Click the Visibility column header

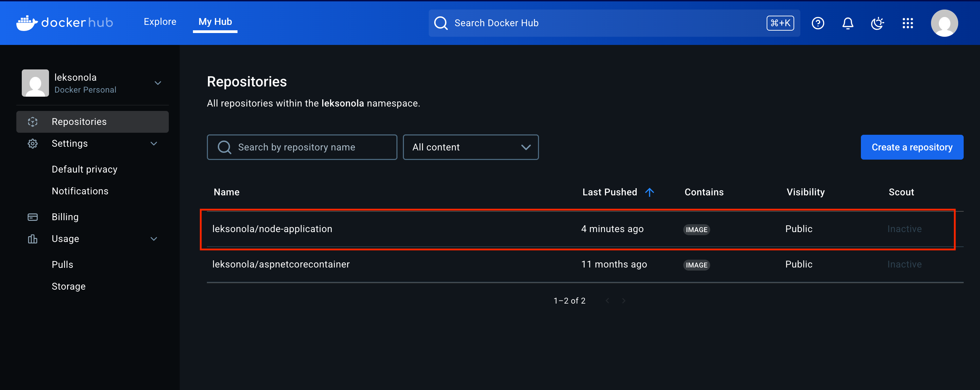805,192
